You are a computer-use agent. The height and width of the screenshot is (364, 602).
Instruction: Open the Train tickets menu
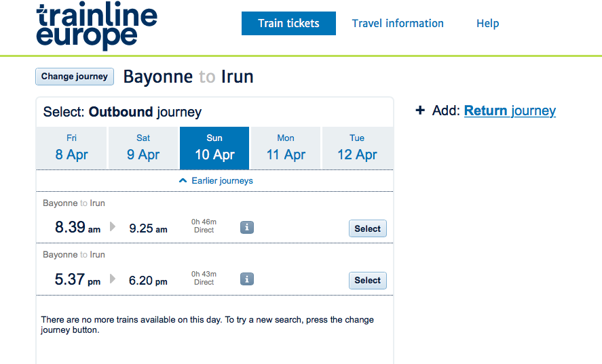(x=288, y=24)
